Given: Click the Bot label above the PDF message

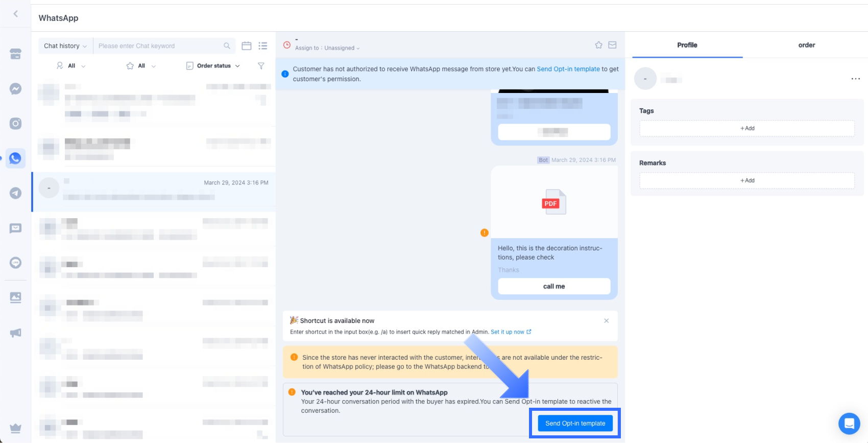Looking at the screenshot, I should (543, 160).
